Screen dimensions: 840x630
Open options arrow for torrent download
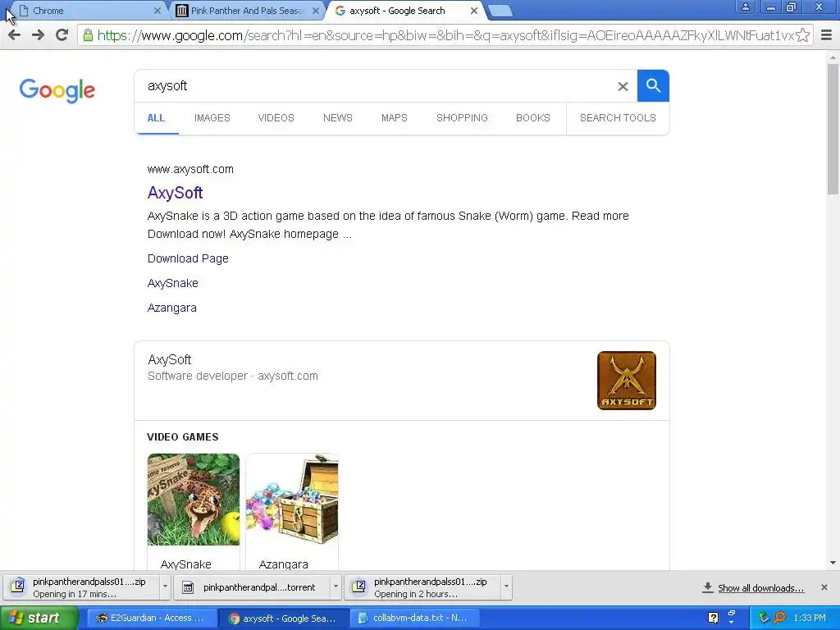(336, 587)
